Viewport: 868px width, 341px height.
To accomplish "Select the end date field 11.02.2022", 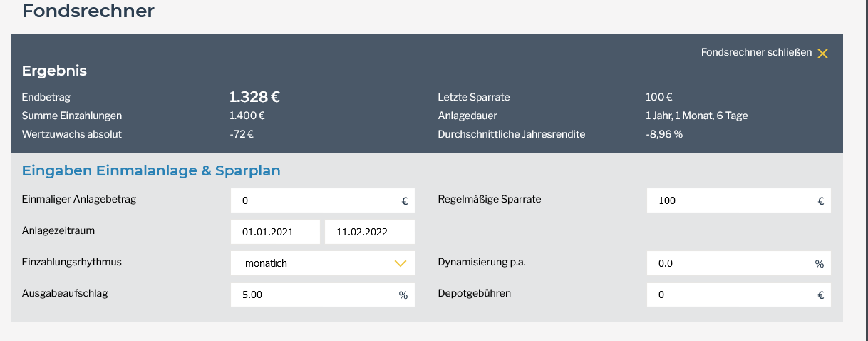I will pos(369,232).
